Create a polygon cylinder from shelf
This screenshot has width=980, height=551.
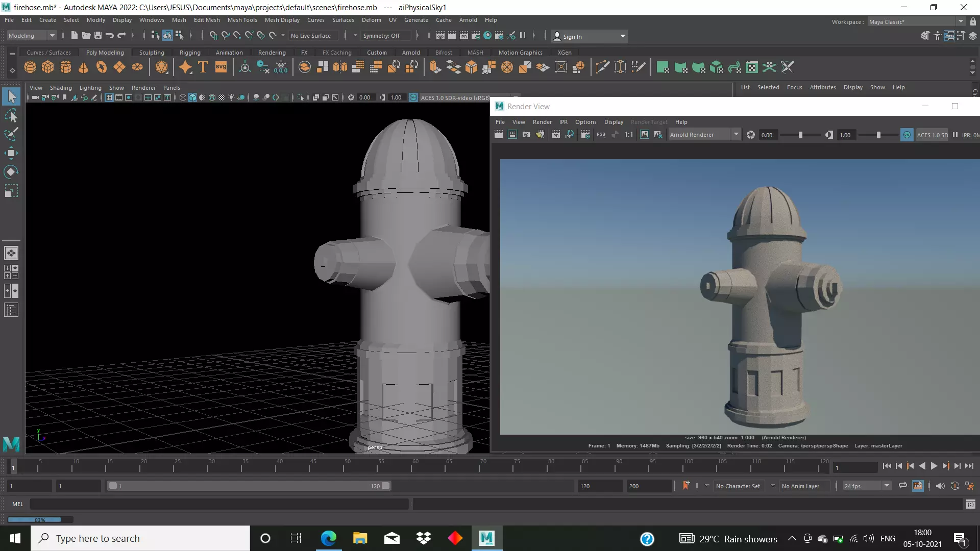click(x=66, y=67)
